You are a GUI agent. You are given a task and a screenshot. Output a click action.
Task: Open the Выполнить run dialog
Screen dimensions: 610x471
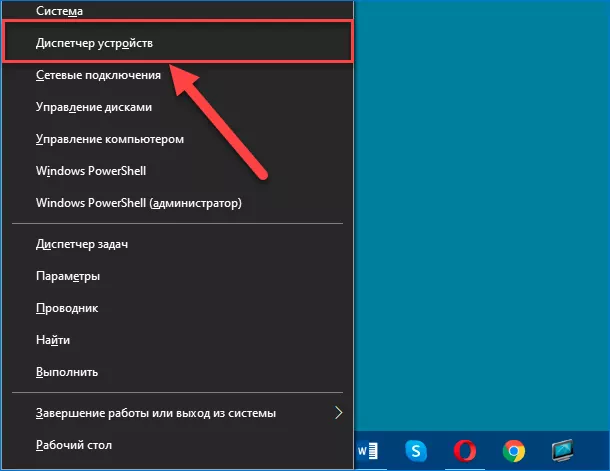(x=66, y=372)
